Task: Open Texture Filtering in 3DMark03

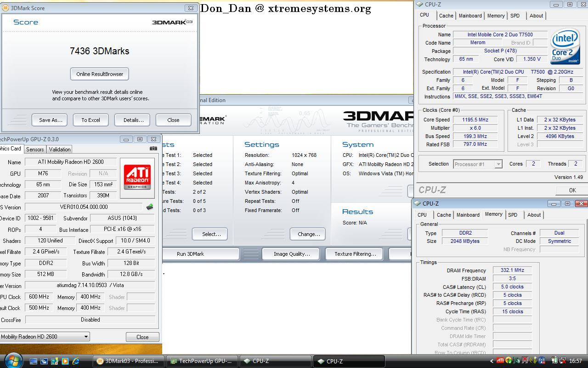Action: coord(355,254)
